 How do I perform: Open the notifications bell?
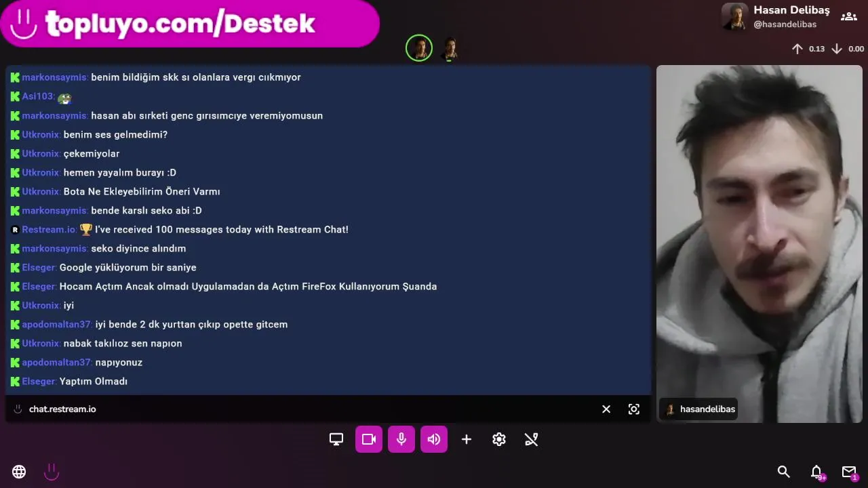[x=816, y=472]
